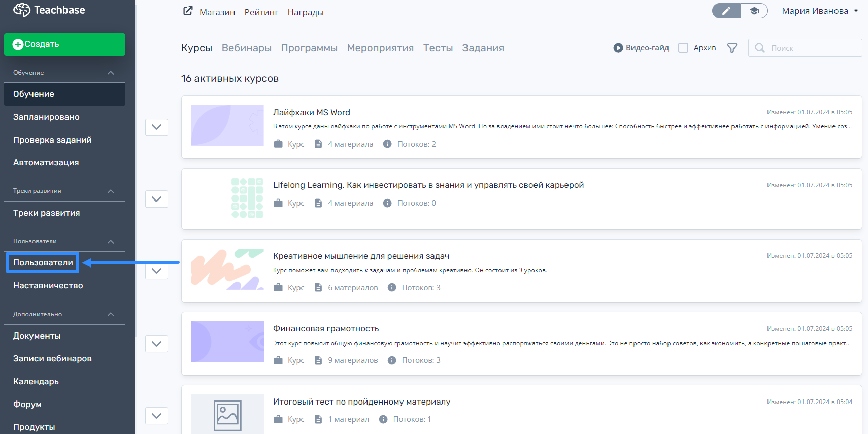Open the filter funnel icon

point(732,48)
